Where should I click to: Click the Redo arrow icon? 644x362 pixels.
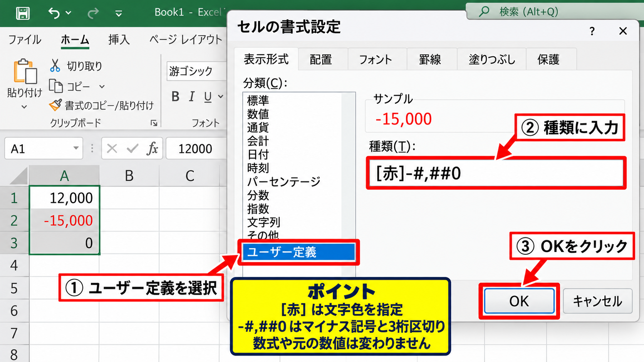click(93, 13)
